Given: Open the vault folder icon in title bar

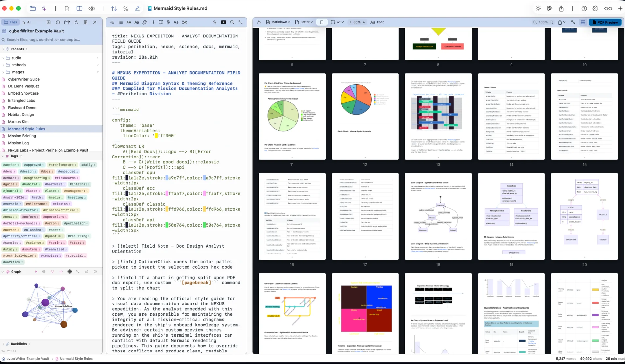Looking at the screenshot, I should (32, 8).
